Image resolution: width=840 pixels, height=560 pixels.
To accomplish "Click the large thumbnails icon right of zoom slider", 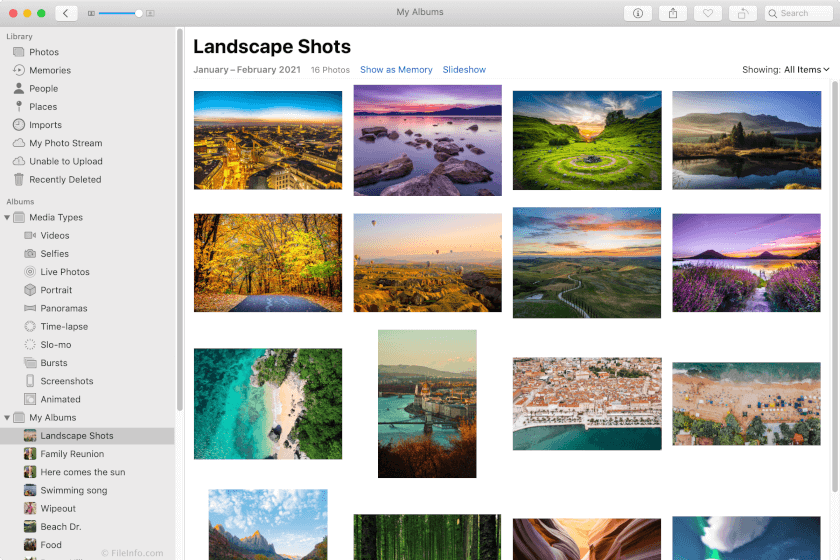I will 150,13.
